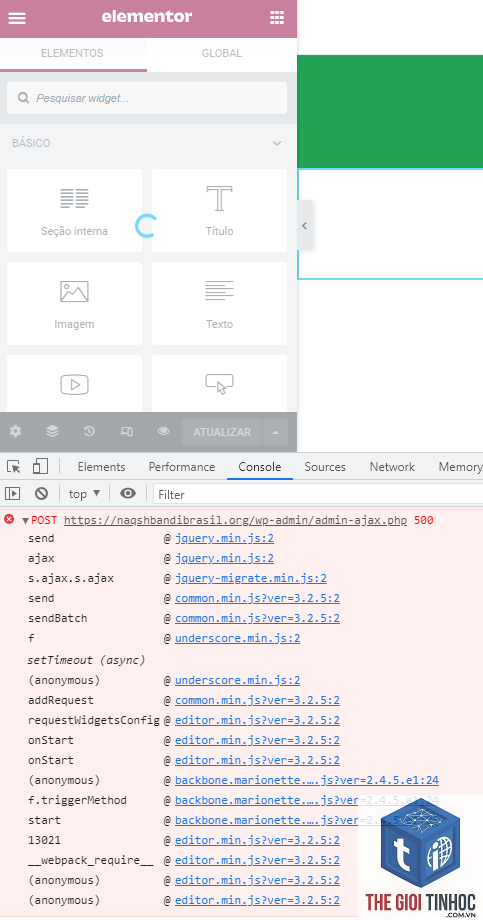Select the button widget with cursor icon
This screenshot has height=920, width=483.
point(219,384)
